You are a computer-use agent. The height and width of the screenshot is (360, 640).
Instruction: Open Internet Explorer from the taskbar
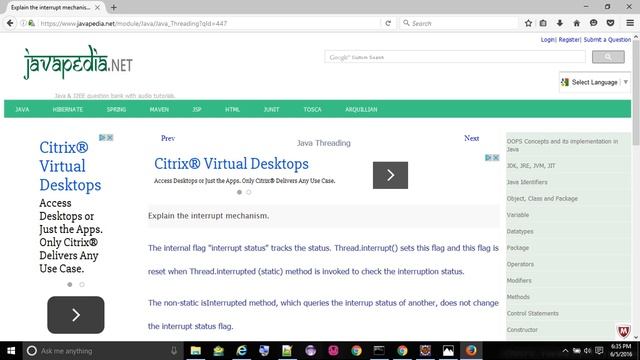[242, 351]
